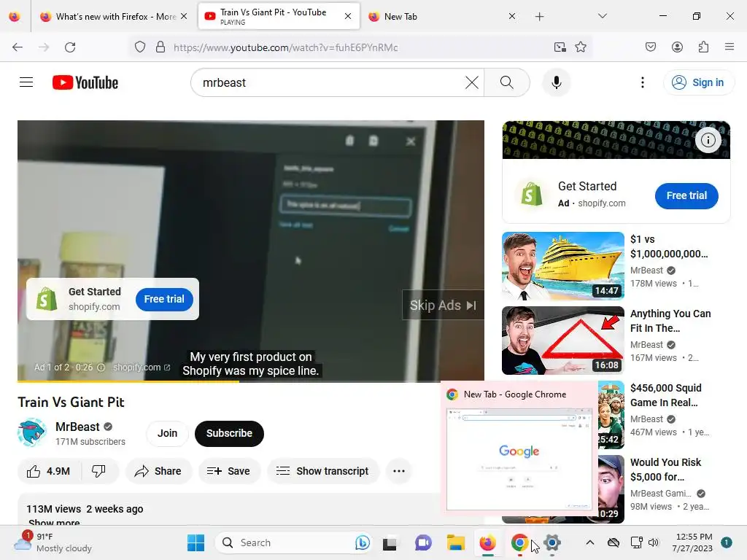
Task: Click Free trial on video overlay
Action: coord(164,299)
